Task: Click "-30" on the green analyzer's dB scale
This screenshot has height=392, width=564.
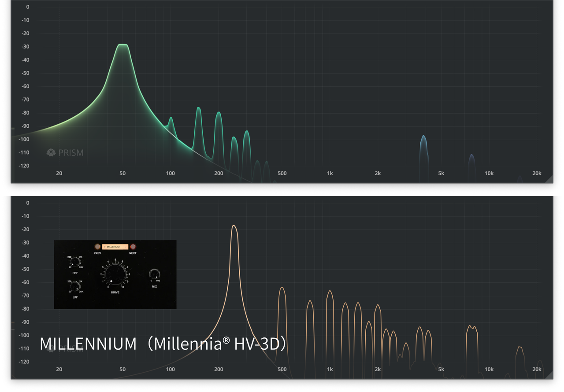Action: coord(25,47)
